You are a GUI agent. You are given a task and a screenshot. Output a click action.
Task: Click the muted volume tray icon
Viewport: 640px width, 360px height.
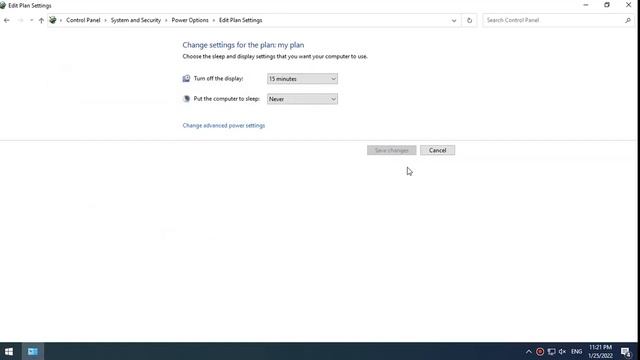click(x=562, y=351)
